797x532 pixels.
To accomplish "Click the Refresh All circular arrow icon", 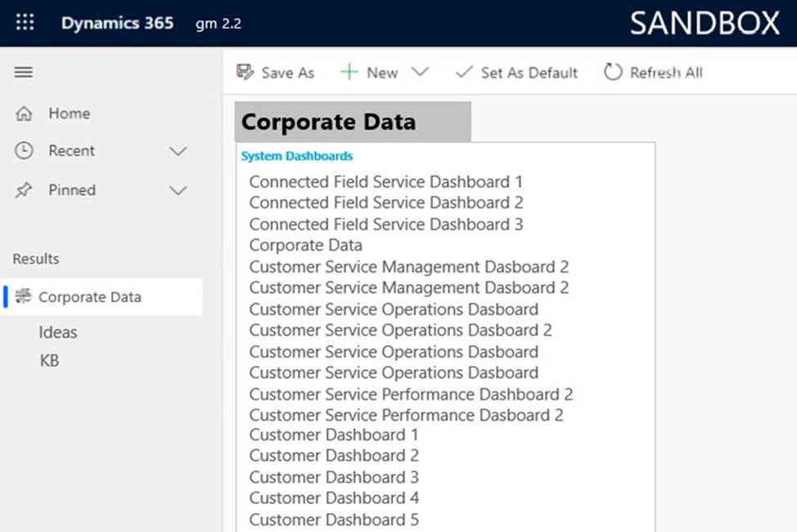I will (x=613, y=72).
